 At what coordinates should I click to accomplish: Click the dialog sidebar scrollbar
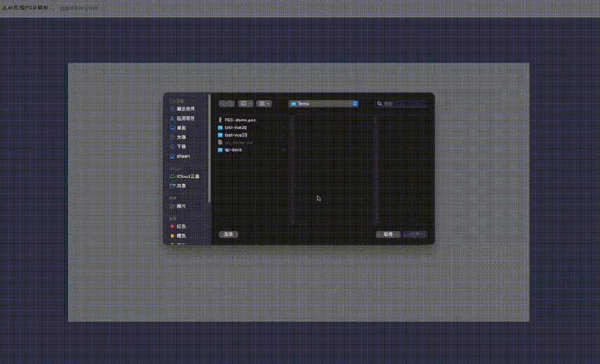209,148
